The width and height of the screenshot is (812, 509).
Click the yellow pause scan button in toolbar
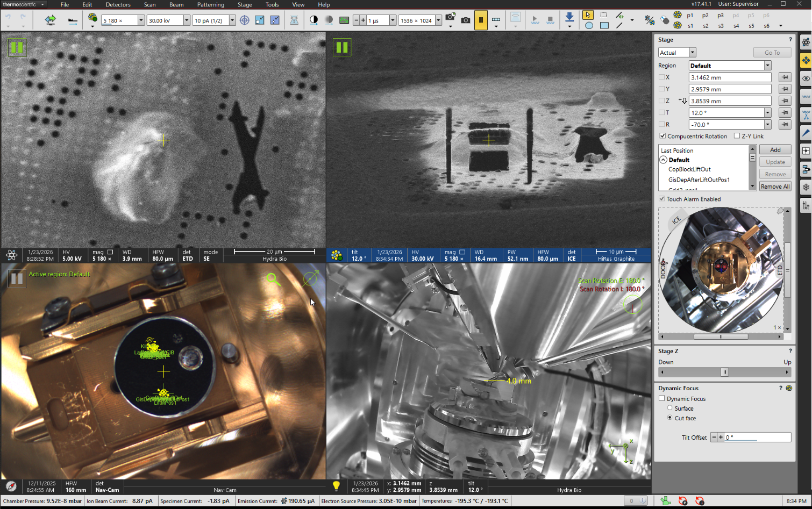(x=481, y=20)
